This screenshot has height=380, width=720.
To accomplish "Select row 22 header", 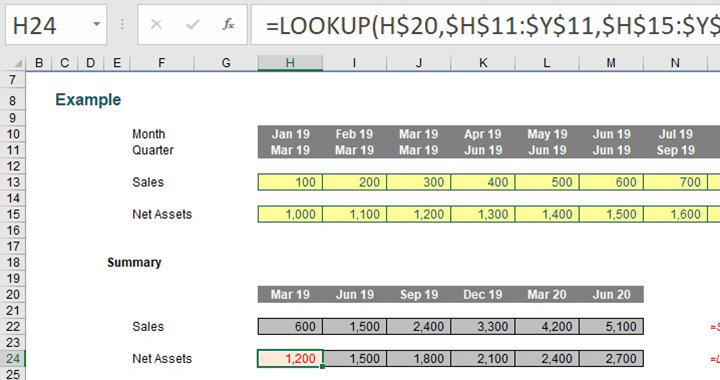I will [x=13, y=327].
